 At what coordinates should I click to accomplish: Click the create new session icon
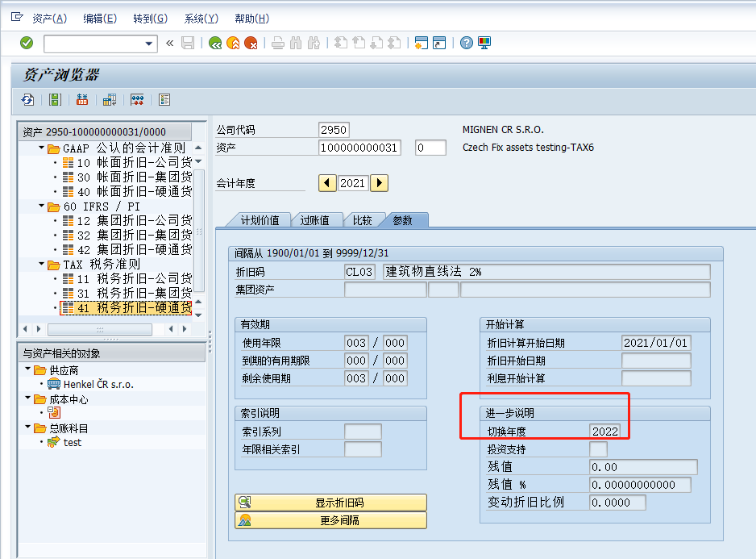pos(422,44)
